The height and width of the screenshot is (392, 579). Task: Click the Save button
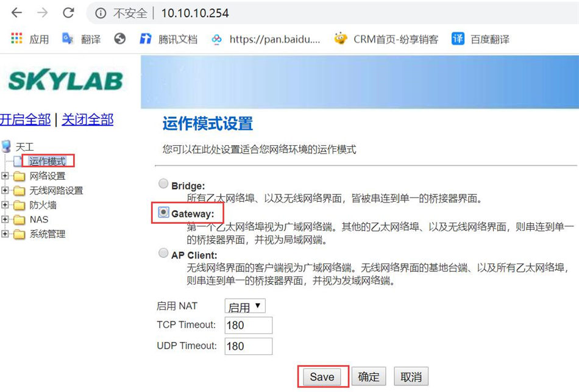click(321, 376)
